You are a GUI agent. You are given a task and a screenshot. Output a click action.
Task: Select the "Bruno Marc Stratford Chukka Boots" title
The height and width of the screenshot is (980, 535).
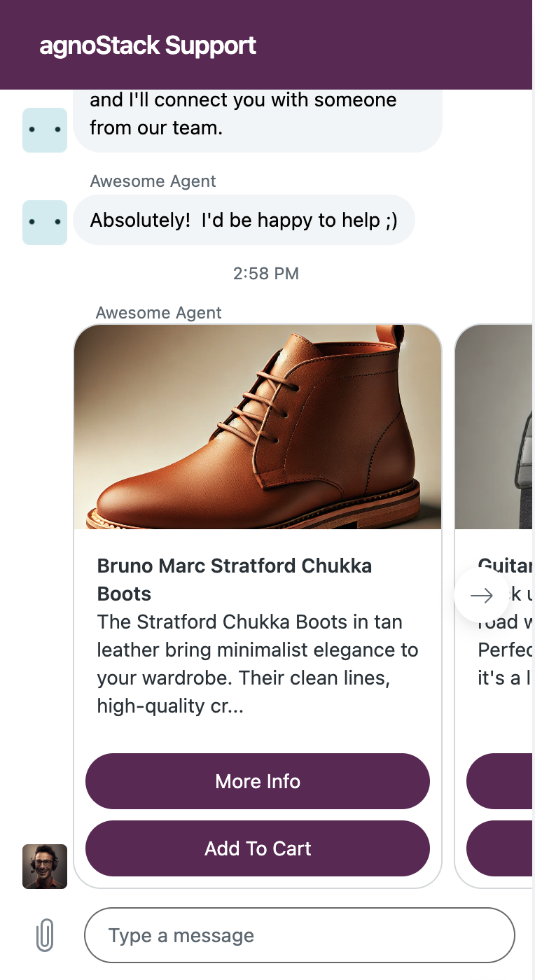pos(235,580)
